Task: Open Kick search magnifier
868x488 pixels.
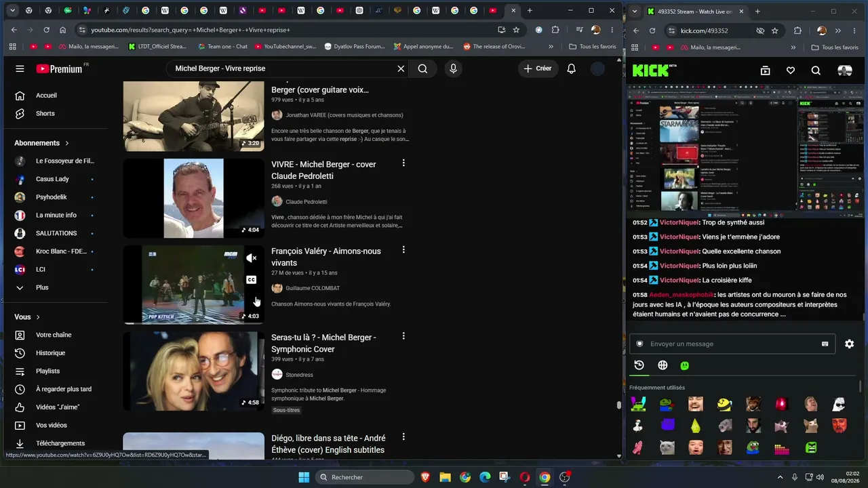Action: (816, 70)
